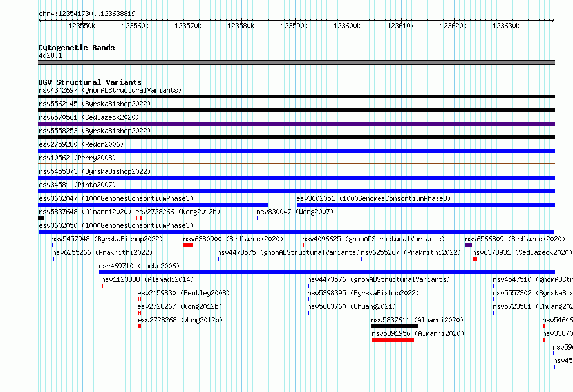
Task: Open the esv3602051 1000GenomesConsortiumPhase3 label
Action: point(373,198)
